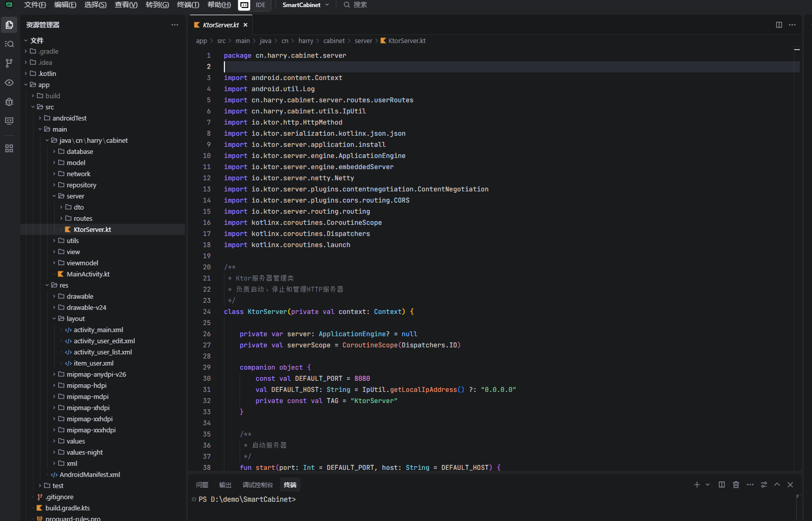Click the KtorServer.kt breadcrumb item
This screenshot has width=812, height=521.
point(403,41)
